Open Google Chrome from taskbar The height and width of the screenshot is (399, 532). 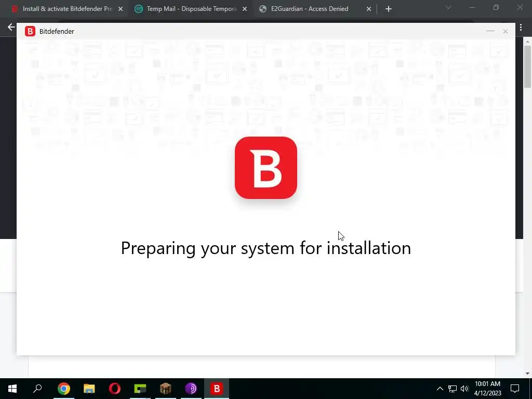tap(64, 389)
